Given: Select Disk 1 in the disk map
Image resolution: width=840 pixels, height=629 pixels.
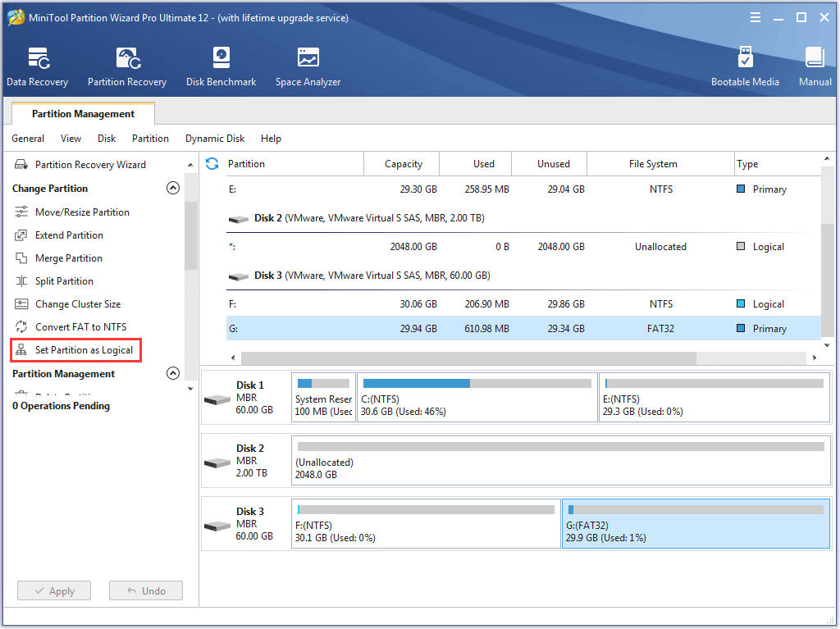Looking at the screenshot, I should (x=245, y=398).
